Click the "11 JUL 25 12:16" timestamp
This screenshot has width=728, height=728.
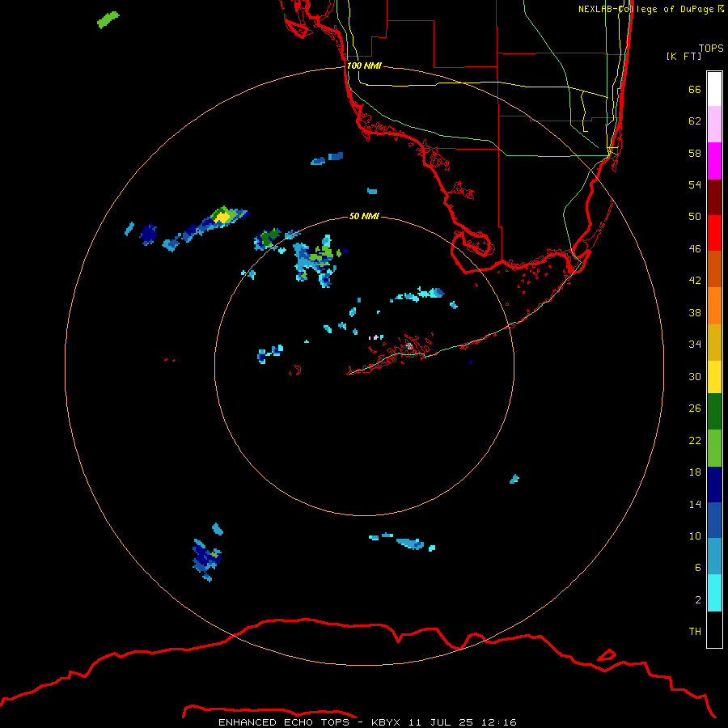463,722
